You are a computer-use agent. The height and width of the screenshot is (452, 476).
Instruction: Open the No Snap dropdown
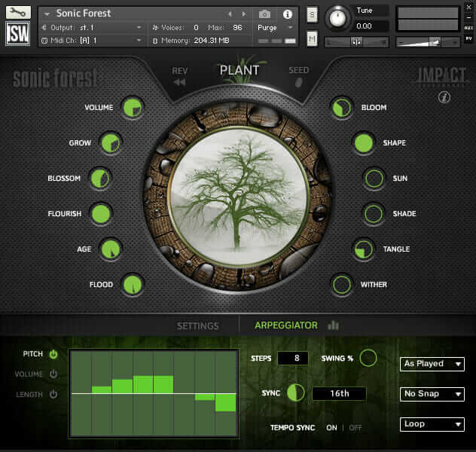click(432, 394)
